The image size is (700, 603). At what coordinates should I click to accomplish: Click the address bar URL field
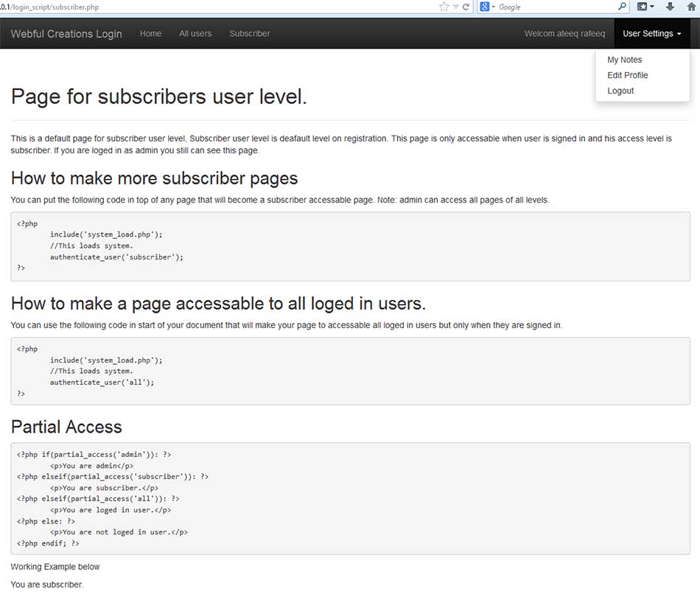(221, 7)
